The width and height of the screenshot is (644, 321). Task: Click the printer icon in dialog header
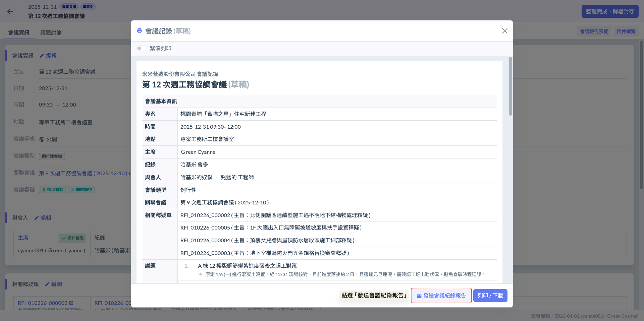(140, 31)
